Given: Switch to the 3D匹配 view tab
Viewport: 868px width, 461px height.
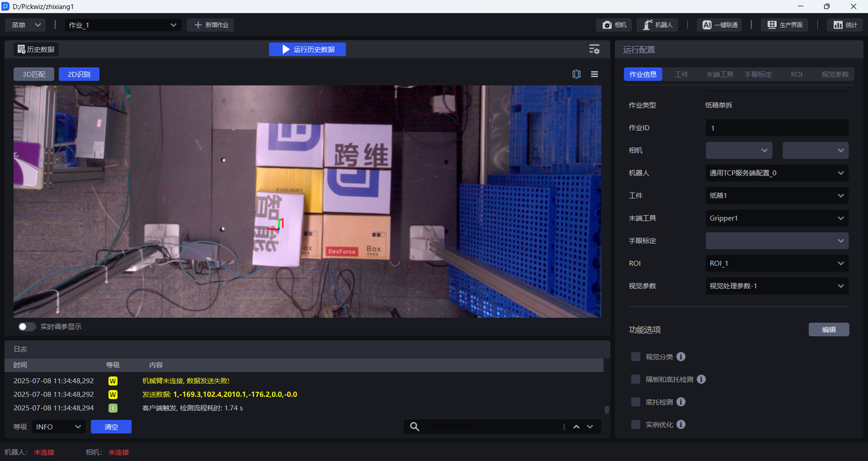Looking at the screenshot, I should pos(34,75).
